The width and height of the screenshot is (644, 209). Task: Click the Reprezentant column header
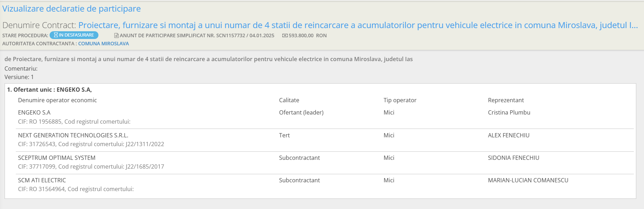pos(506,100)
